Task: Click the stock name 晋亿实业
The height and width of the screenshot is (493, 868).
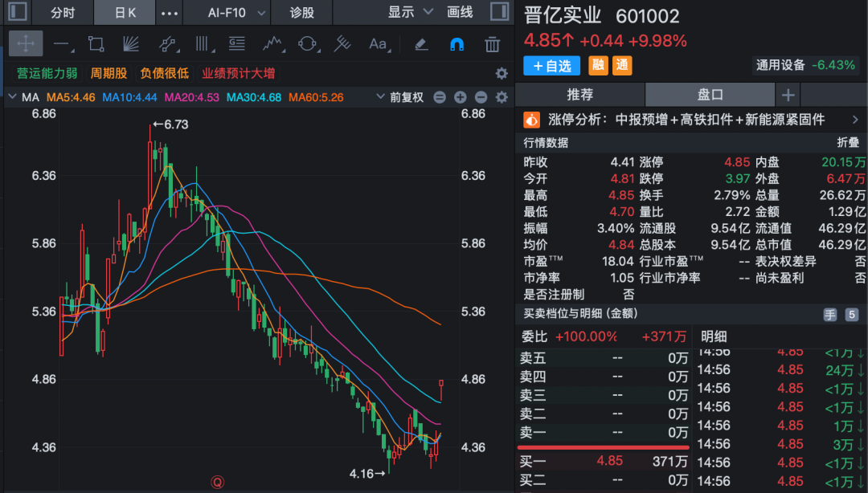Action: tap(563, 15)
